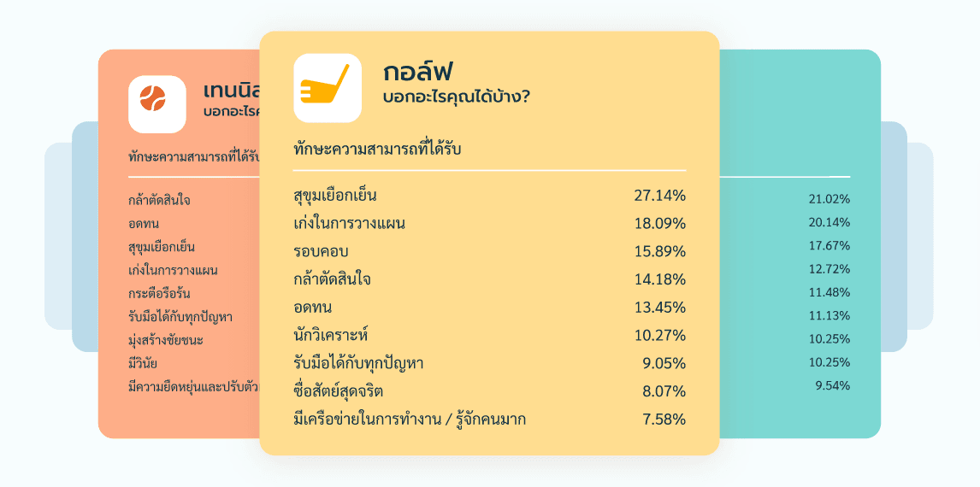Click the 14.18% value for กล้าตัดสินใจ

tap(659, 279)
